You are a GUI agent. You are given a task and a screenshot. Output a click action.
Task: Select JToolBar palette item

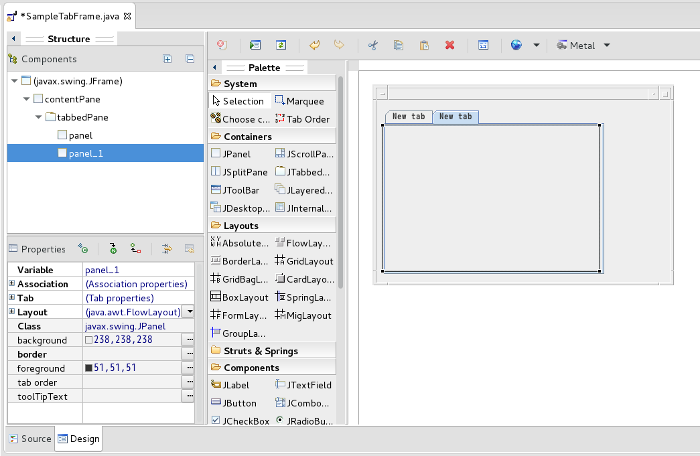235,190
